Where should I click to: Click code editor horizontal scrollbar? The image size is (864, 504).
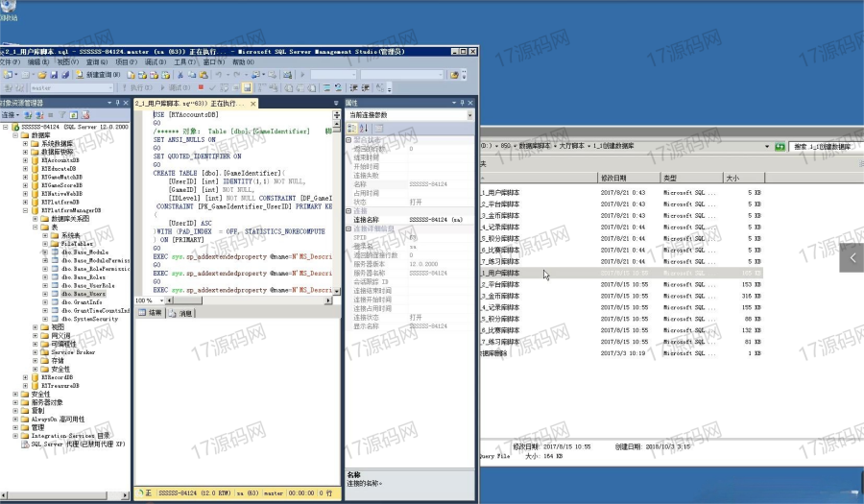(249, 300)
